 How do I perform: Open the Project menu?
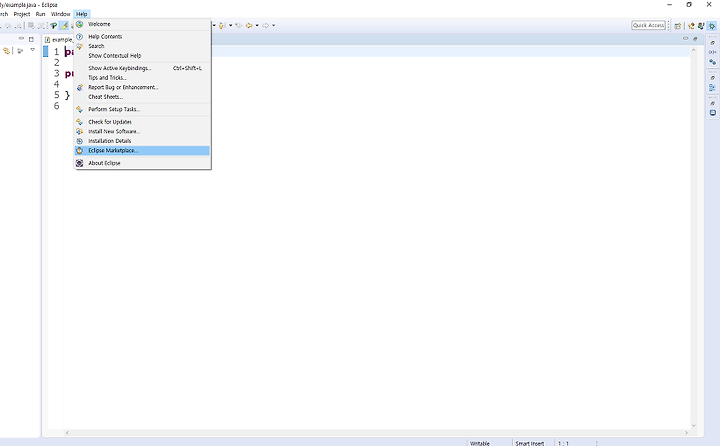click(x=22, y=14)
